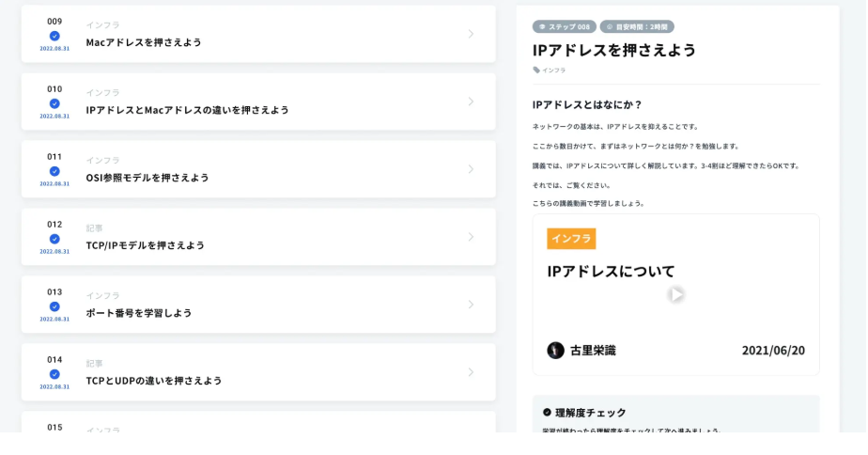Image resolution: width=868 pixels, height=455 pixels.
Task: Click the 古里栄識 author avatar icon
Action: tap(556, 350)
